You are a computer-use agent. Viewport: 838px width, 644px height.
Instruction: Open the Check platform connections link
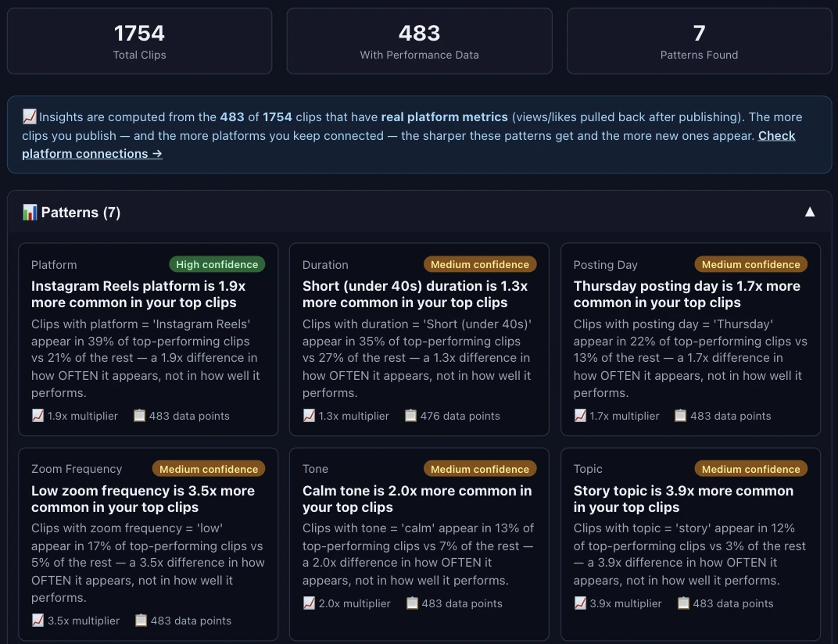408,145
